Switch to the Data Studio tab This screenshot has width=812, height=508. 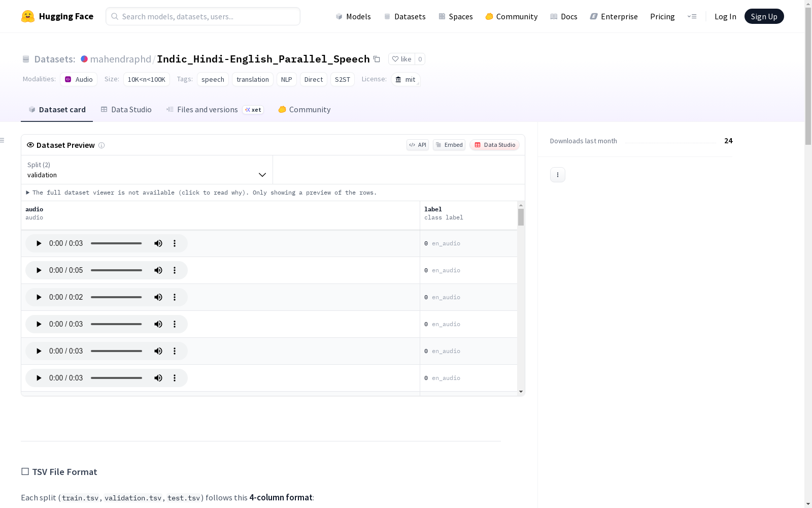[x=126, y=110]
